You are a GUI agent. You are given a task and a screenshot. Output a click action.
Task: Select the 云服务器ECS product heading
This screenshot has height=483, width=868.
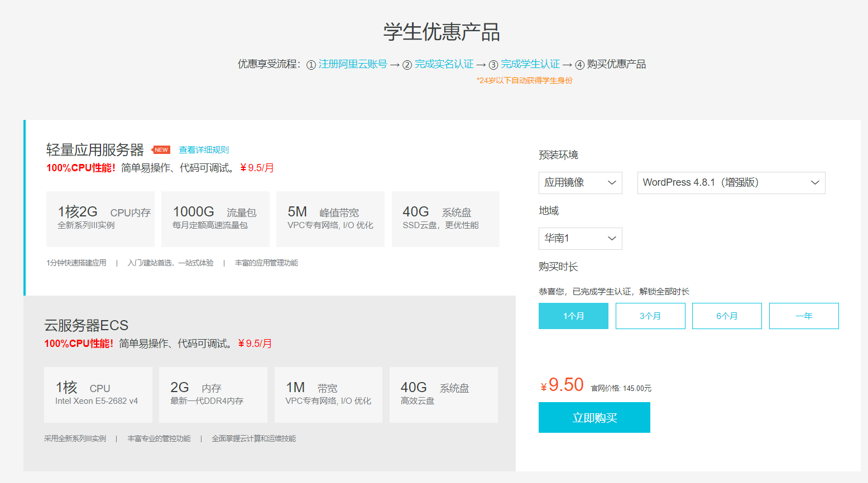tap(87, 326)
